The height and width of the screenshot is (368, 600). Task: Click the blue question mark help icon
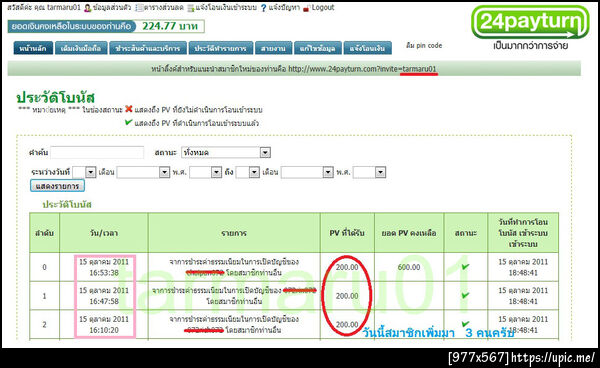tap(263, 8)
